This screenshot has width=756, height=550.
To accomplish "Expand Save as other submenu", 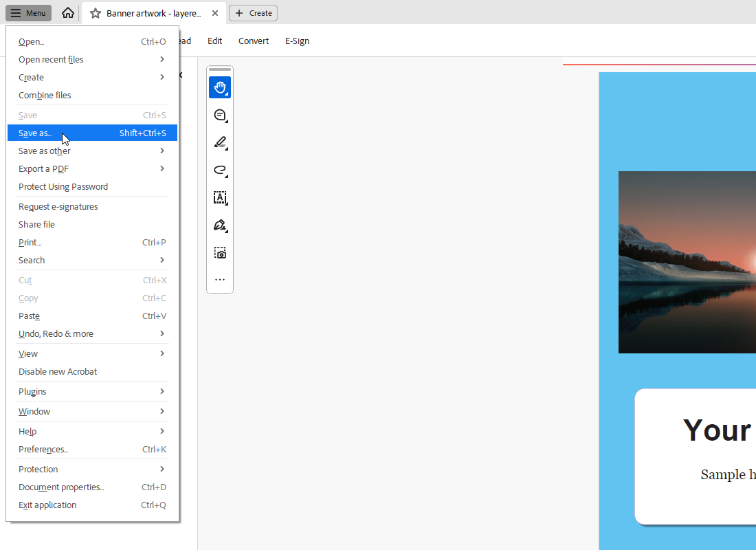I will 93,151.
